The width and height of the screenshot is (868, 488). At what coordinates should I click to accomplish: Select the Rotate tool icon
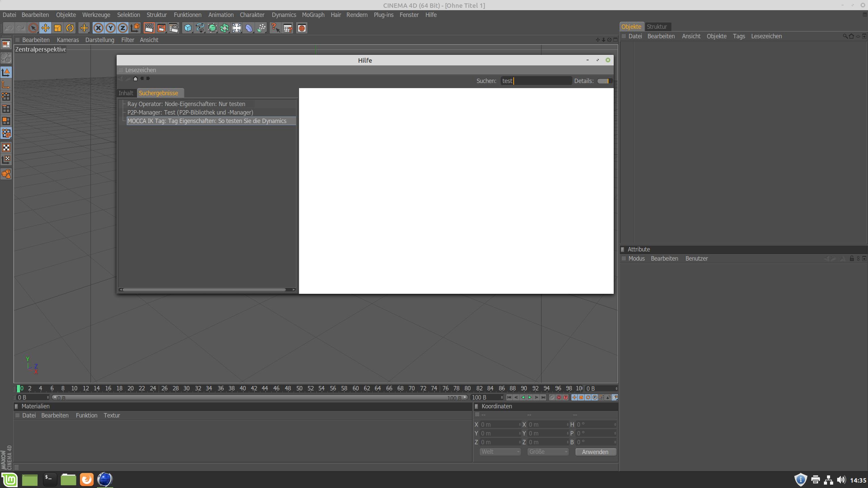[70, 28]
